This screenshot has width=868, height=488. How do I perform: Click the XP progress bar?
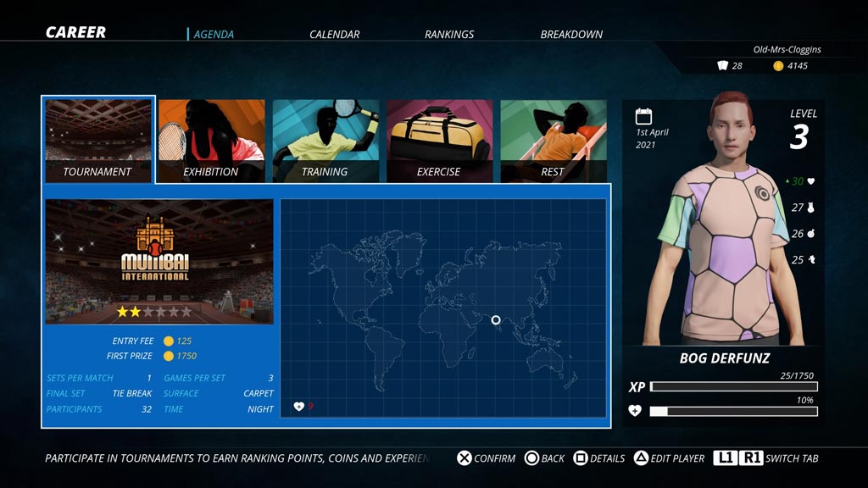pos(733,386)
